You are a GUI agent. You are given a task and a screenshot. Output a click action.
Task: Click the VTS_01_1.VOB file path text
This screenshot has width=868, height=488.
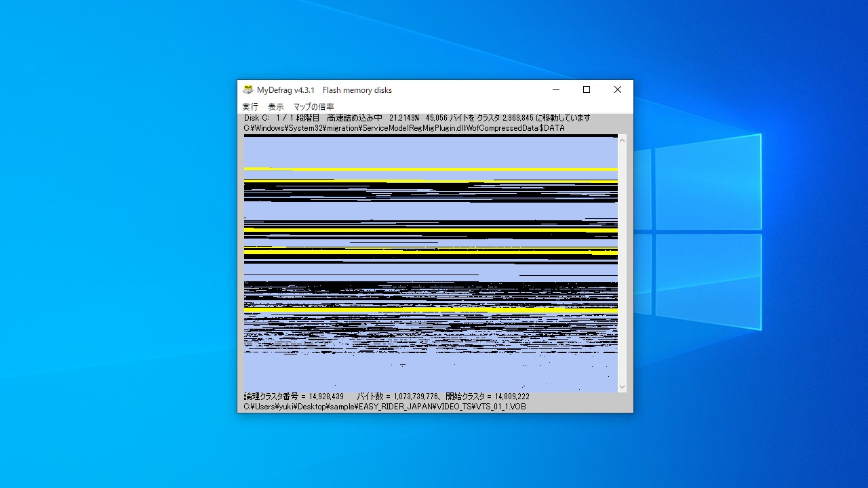[384, 407]
